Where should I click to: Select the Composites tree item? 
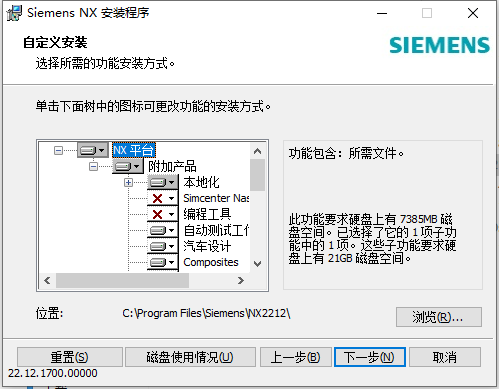click(211, 262)
